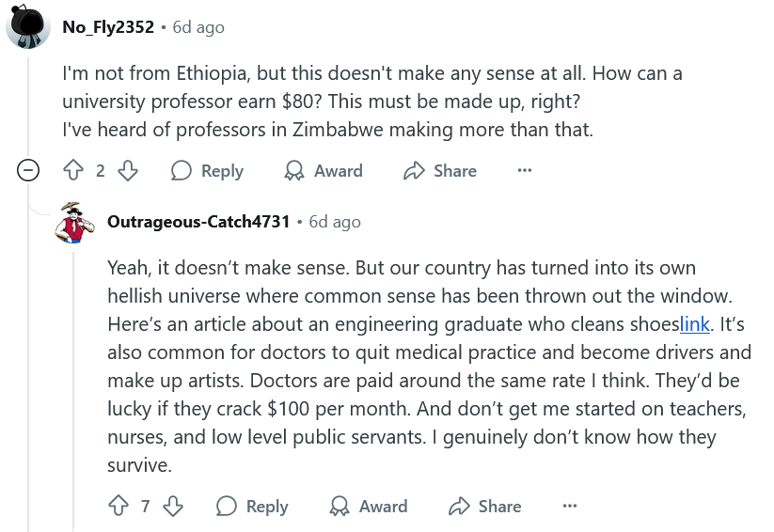Award Outrageous-Catch4731's reply
This screenshot has height=532, width=774.
[x=369, y=506]
